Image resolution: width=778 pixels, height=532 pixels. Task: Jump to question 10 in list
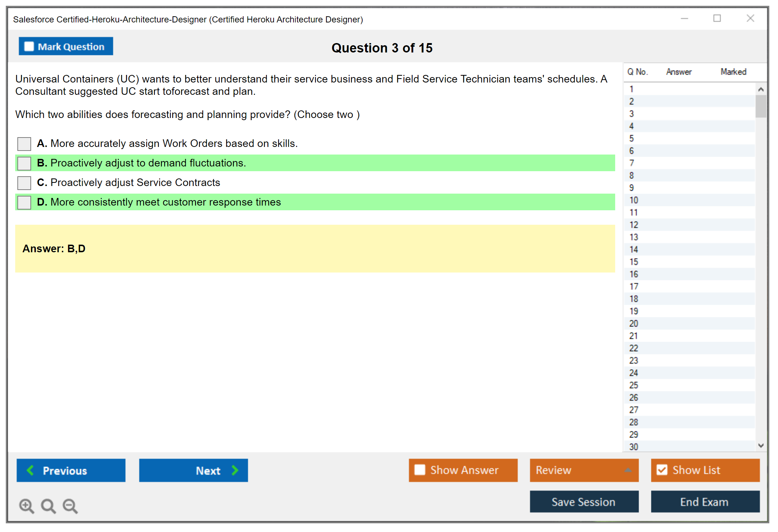(x=634, y=200)
